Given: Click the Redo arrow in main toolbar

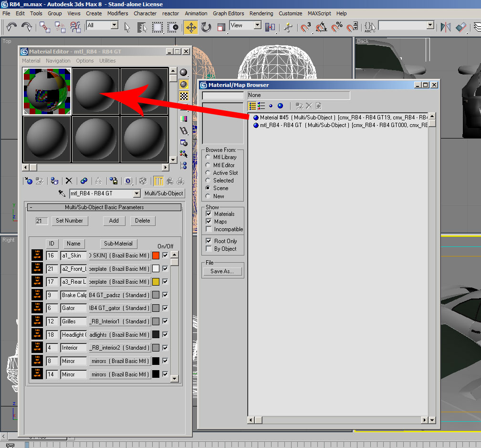Looking at the screenshot, I should pyautogui.click(x=27, y=27).
